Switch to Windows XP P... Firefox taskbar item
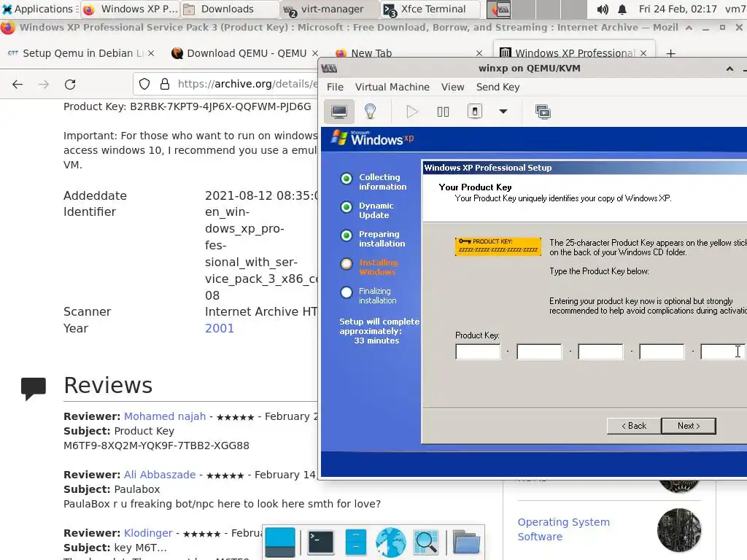This screenshot has height=560, width=747. pyautogui.click(x=131, y=9)
